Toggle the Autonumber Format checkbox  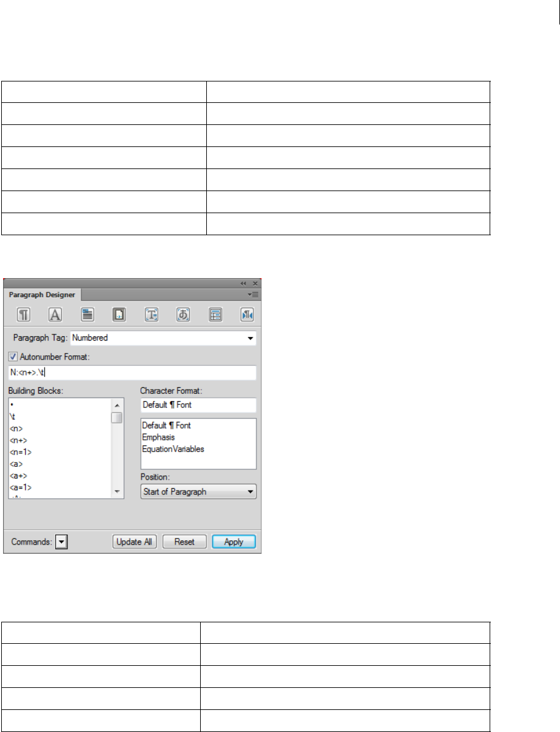click(13, 357)
